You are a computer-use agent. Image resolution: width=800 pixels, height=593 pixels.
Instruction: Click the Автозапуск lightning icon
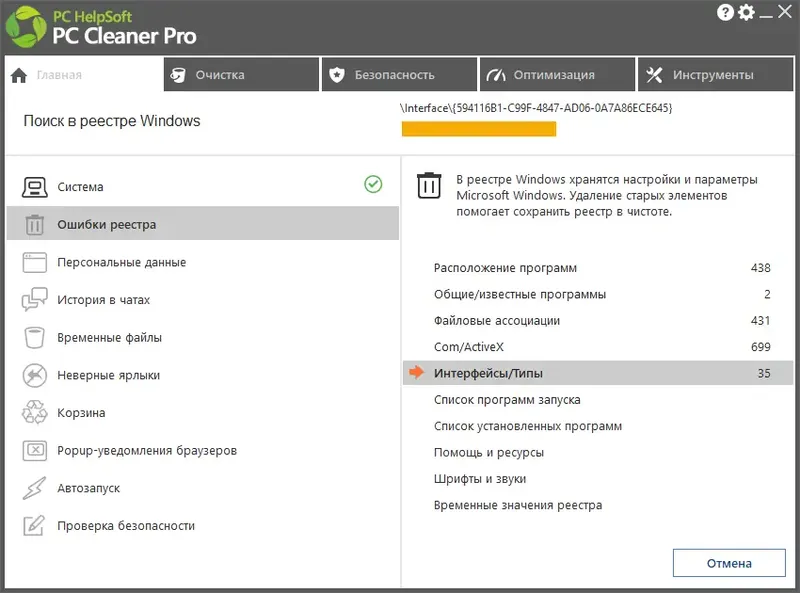click(x=32, y=488)
